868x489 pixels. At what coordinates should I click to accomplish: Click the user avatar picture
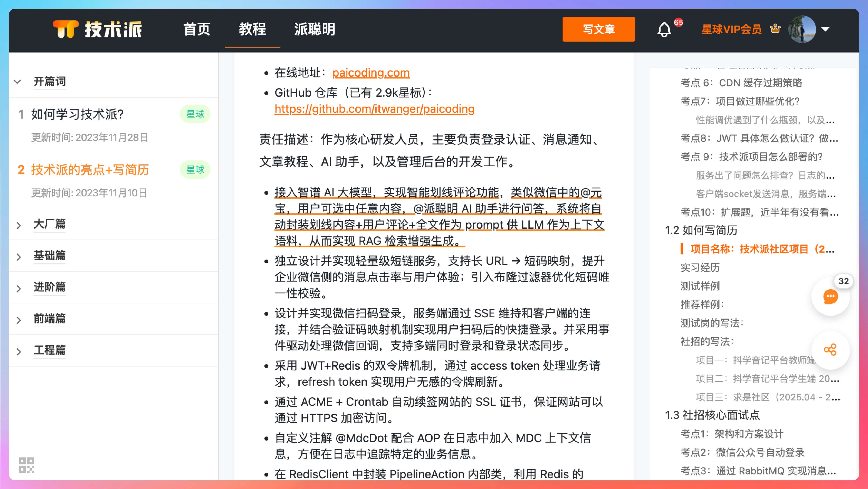[x=802, y=29]
